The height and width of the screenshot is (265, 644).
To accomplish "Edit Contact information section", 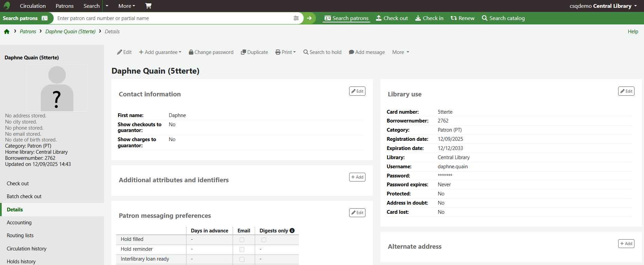I will click(357, 91).
